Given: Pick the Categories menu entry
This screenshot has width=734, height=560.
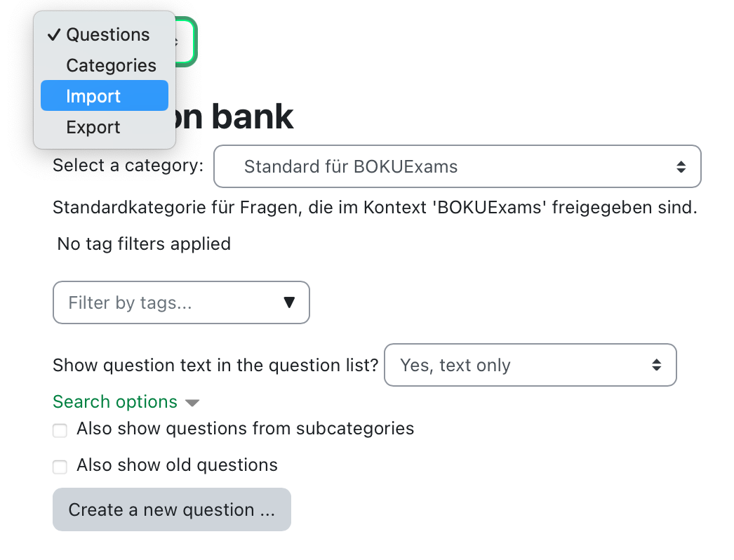Looking at the screenshot, I should click(x=105, y=65).
